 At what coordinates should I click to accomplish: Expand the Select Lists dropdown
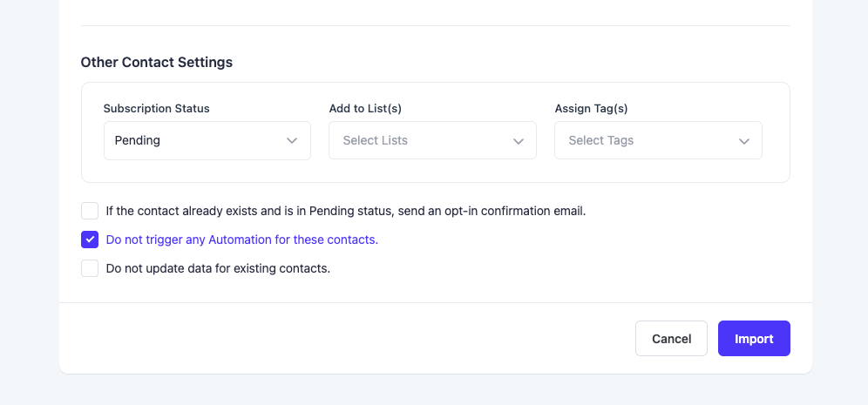pos(433,140)
